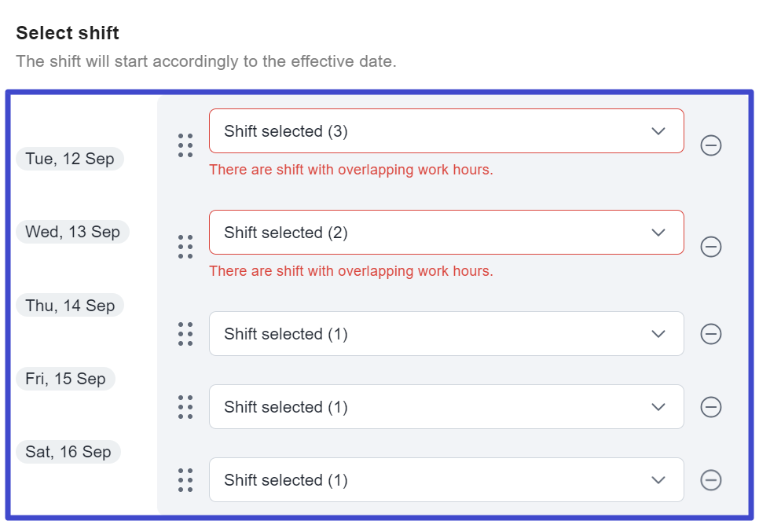Remove the Sat 16 Sep shift with minus icon
This screenshot has width=759, height=532.
710,479
